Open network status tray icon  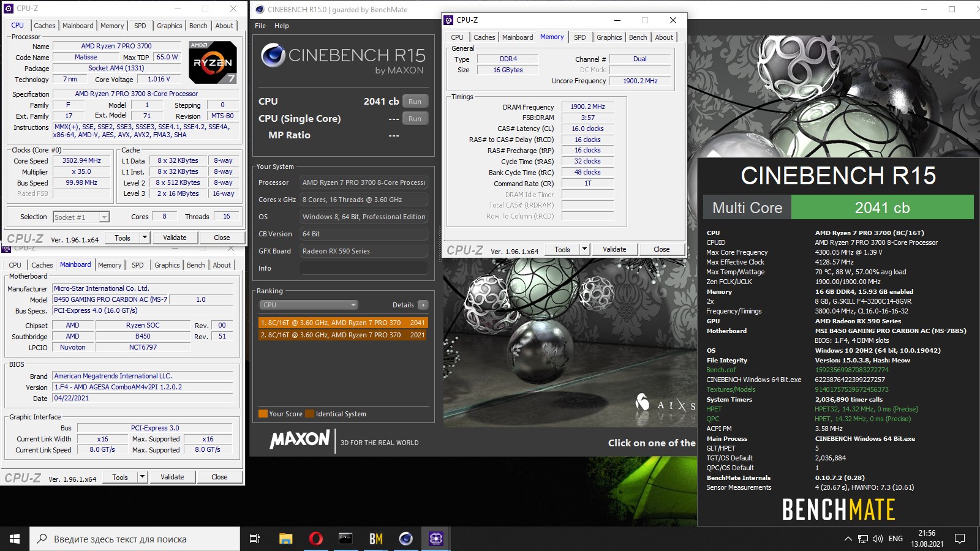[862, 539]
